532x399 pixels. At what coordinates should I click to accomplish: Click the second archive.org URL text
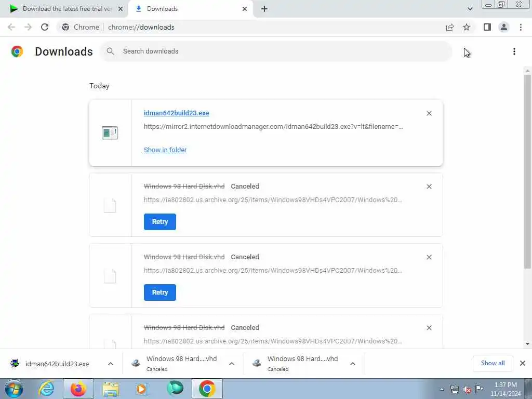pyautogui.click(x=273, y=270)
